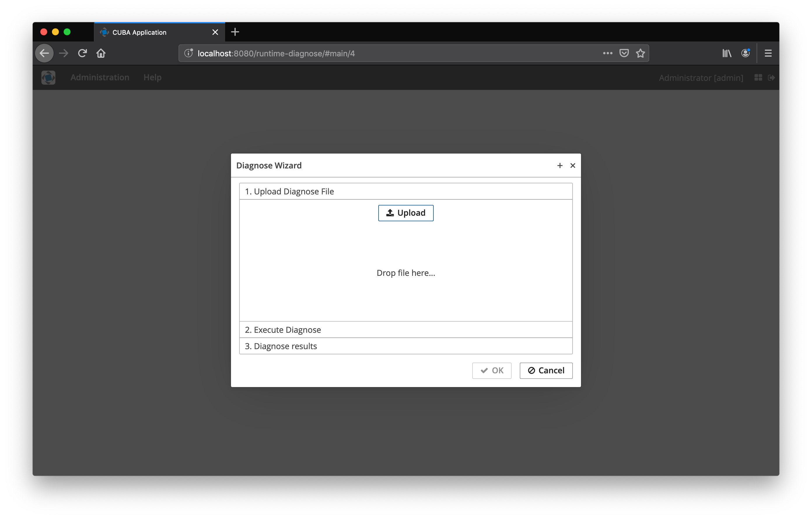Confirm with the OK button
The image size is (812, 519).
pyautogui.click(x=492, y=370)
